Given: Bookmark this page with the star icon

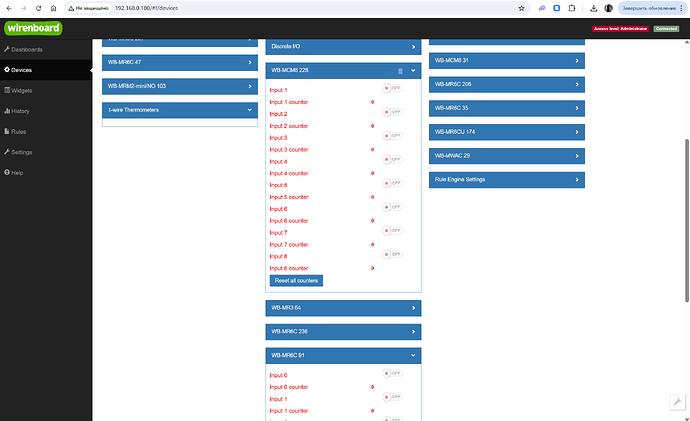Looking at the screenshot, I should coord(521,7).
